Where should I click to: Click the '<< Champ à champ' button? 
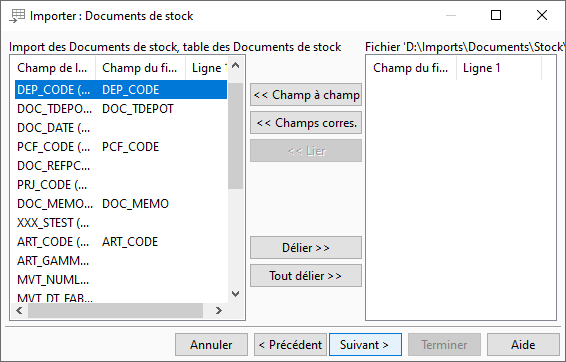[x=306, y=95]
